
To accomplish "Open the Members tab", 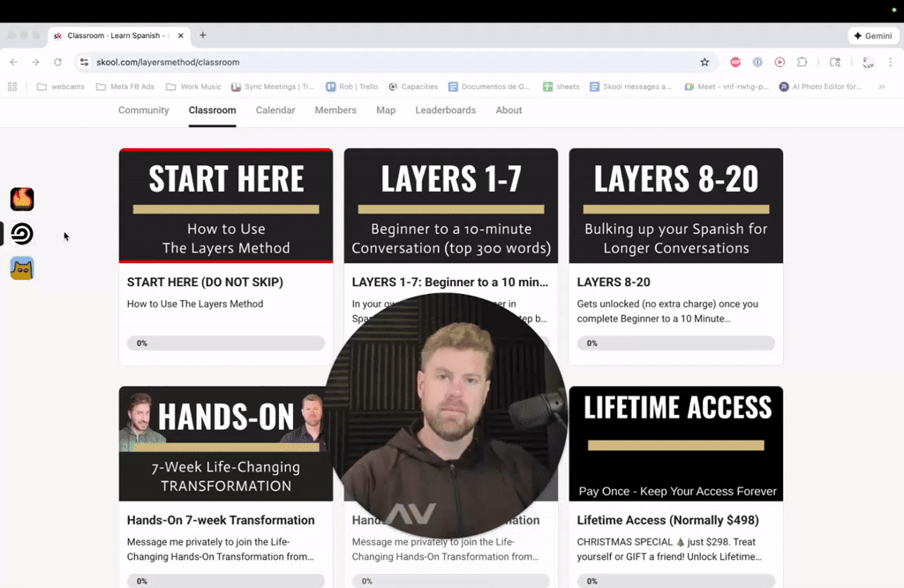I will pos(335,110).
